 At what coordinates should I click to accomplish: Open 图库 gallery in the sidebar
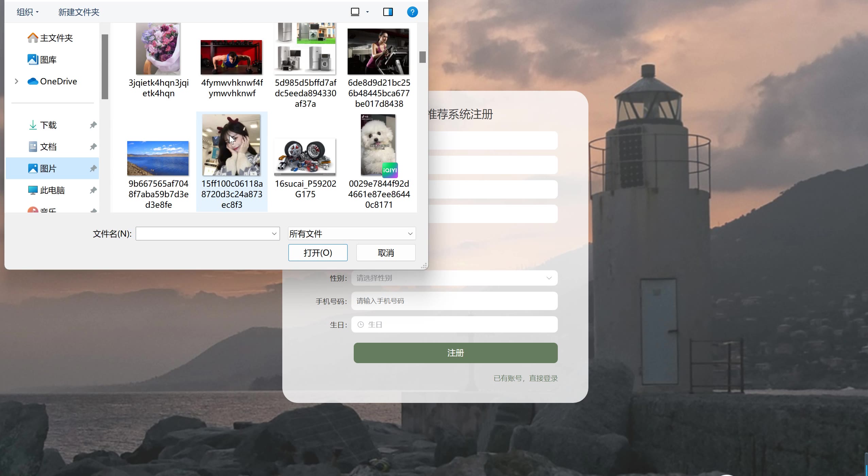(x=48, y=60)
